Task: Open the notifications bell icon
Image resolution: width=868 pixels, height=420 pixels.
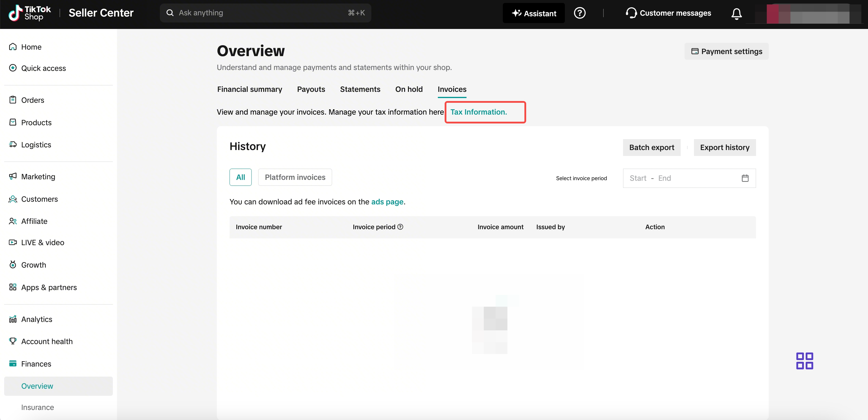Action: pyautogui.click(x=736, y=14)
